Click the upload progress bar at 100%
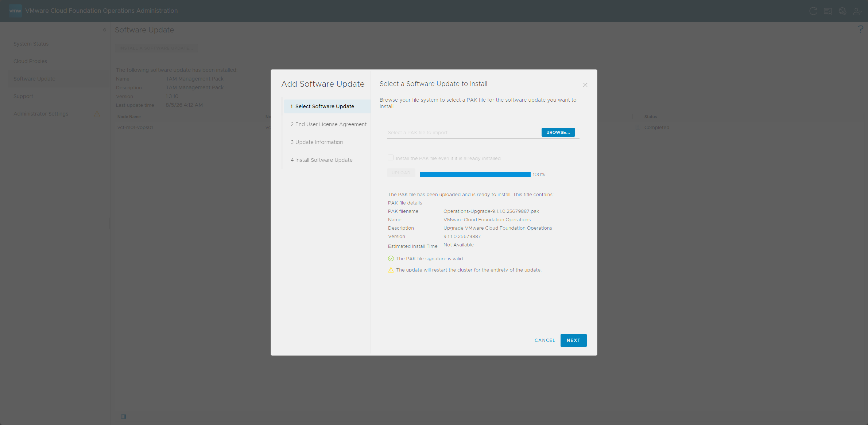The height and width of the screenshot is (425, 868). click(475, 175)
